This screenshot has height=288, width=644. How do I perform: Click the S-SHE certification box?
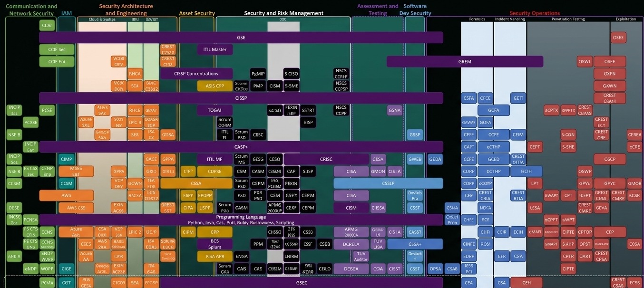click(568, 147)
